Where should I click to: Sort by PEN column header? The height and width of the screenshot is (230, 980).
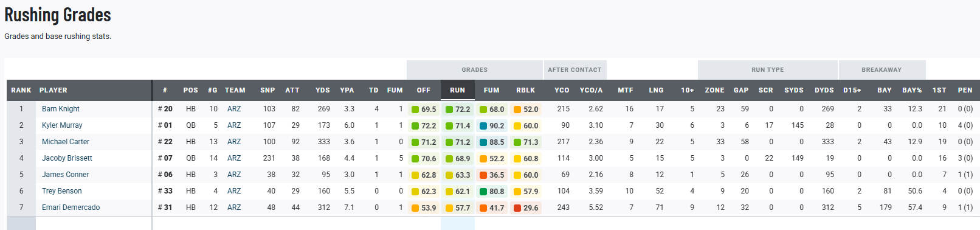click(x=965, y=90)
